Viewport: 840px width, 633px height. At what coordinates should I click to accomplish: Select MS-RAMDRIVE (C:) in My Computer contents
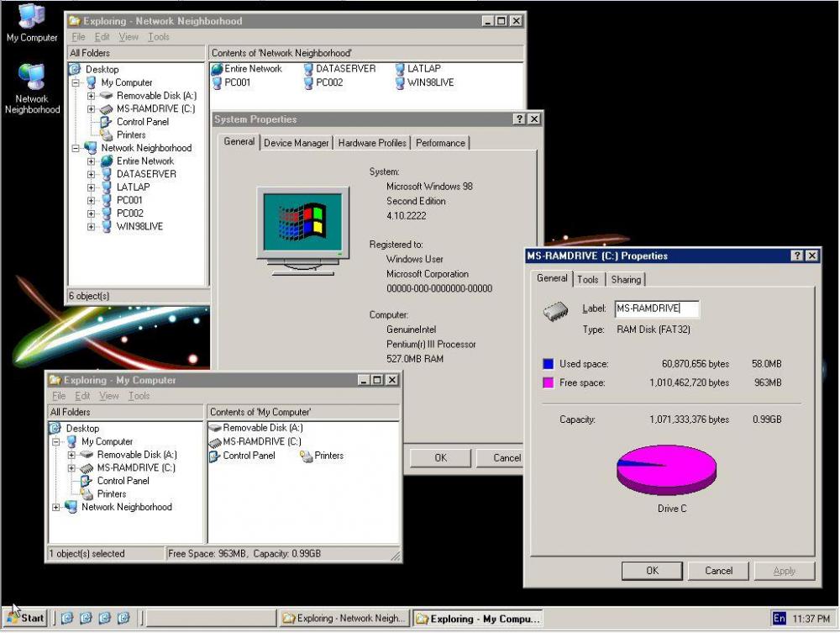(x=255, y=441)
